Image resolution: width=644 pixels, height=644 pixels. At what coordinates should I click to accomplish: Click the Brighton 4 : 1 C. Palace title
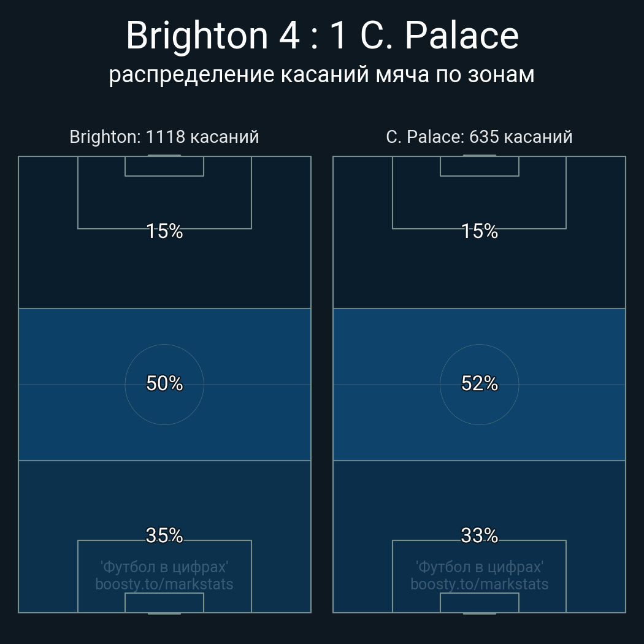pos(322,36)
